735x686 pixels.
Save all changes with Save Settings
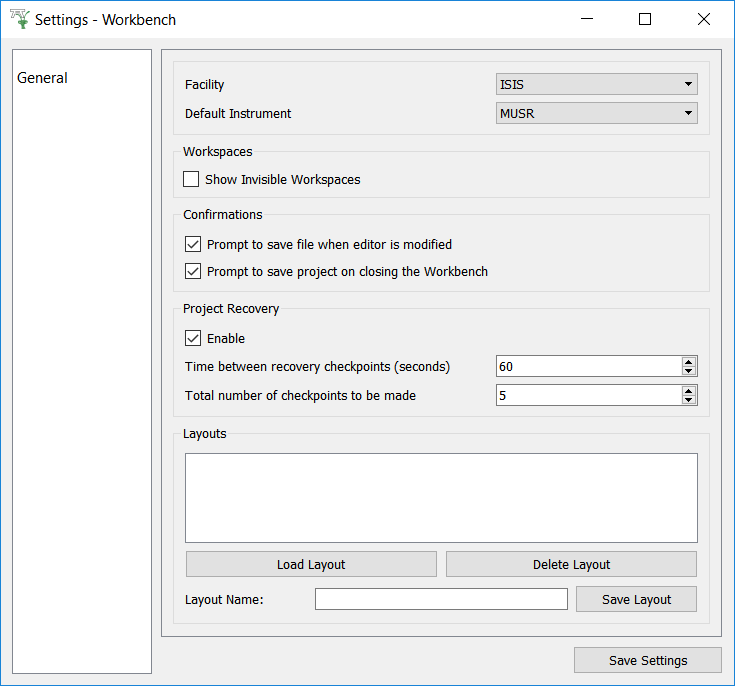pos(648,661)
